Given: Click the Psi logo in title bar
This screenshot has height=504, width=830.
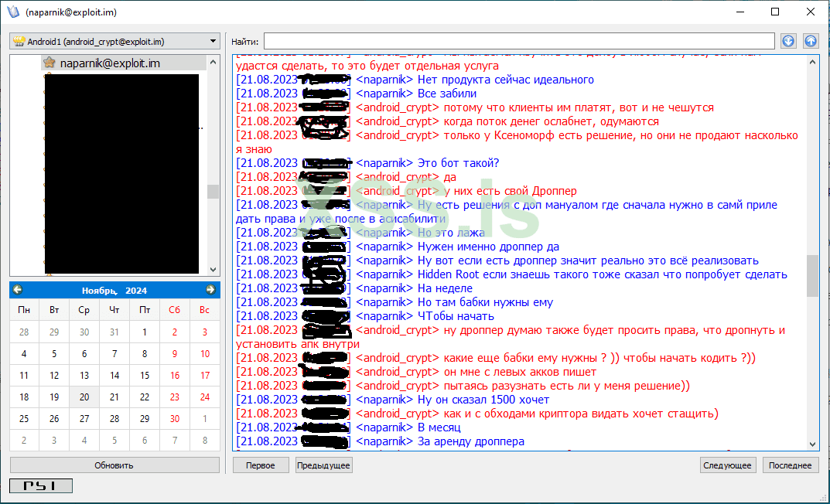Looking at the screenshot, I should [x=13, y=12].
